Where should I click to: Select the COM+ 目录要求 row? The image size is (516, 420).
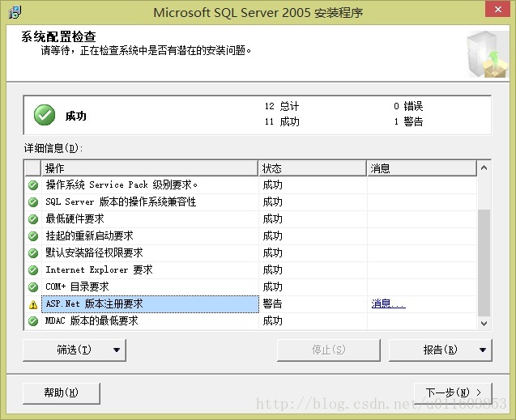pyautogui.click(x=251, y=287)
